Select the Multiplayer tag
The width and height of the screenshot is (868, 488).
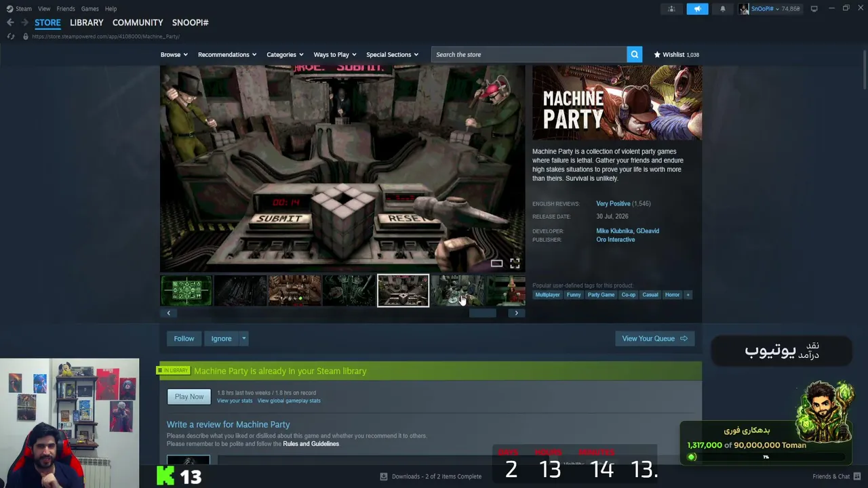547,295
